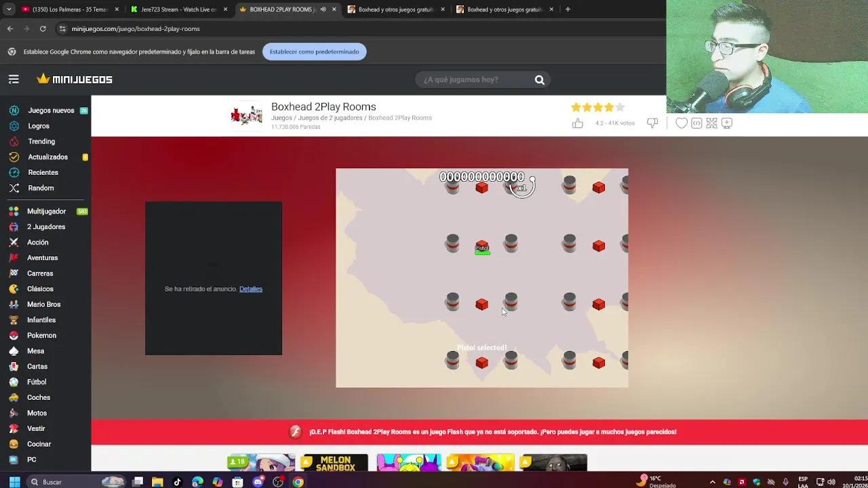Click the Boxhead 2Play Rooms breadcrumb
The width and height of the screenshot is (868, 488).
pyautogui.click(x=400, y=118)
